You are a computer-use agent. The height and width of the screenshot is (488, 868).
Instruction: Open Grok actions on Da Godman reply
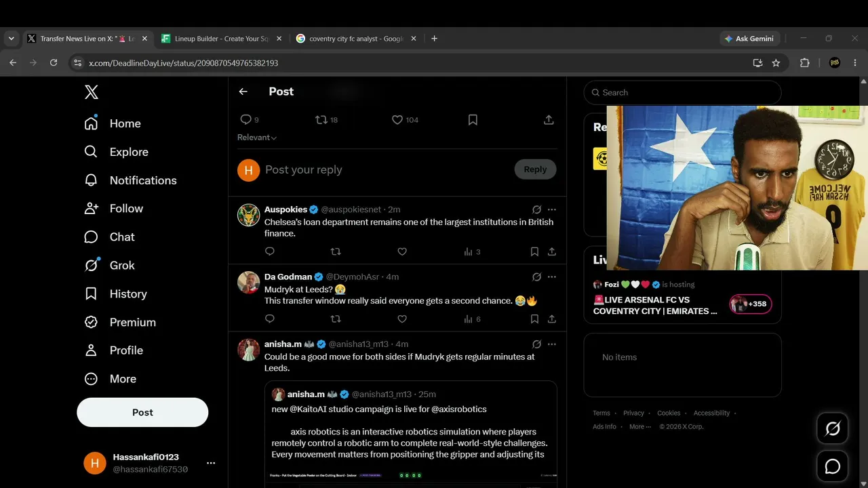536,277
